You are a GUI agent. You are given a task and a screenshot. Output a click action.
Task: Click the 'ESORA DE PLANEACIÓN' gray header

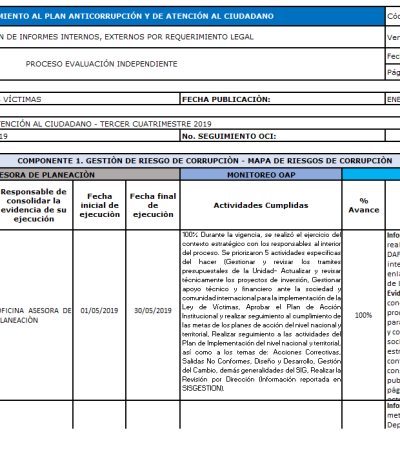(90, 175)
